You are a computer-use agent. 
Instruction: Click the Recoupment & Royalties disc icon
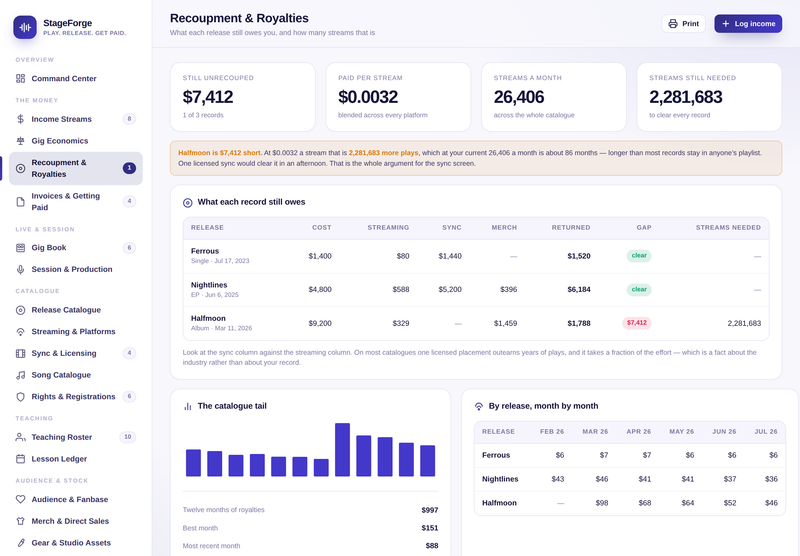(x=20, y=168)
